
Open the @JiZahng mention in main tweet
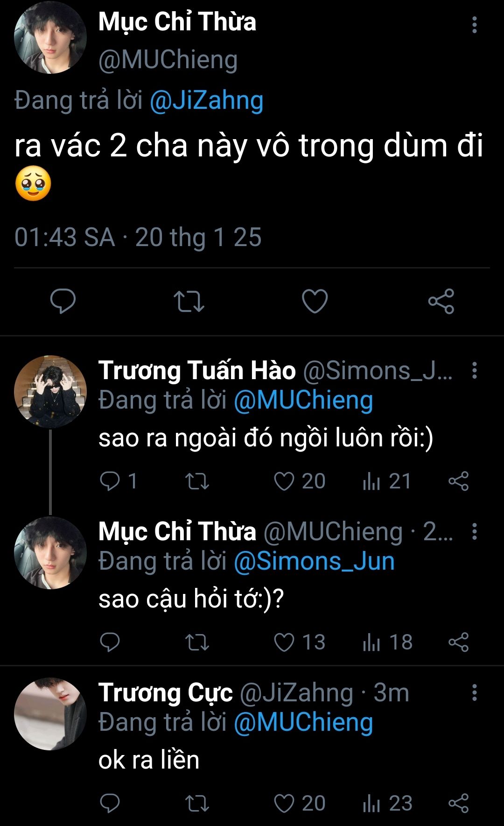tap(207, 101)
